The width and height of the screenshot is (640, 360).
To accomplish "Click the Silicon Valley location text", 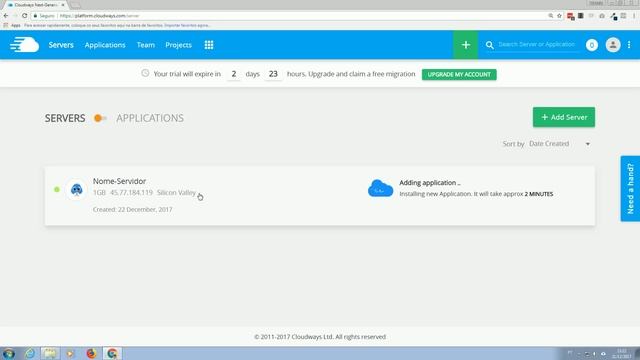I will pos(176,193).
